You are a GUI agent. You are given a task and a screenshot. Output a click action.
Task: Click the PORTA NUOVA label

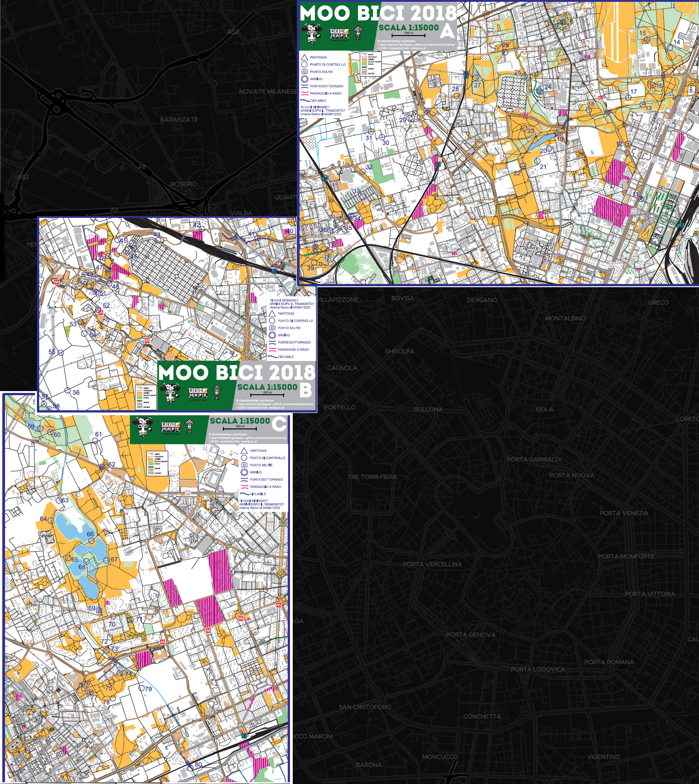tap(572, 475)
